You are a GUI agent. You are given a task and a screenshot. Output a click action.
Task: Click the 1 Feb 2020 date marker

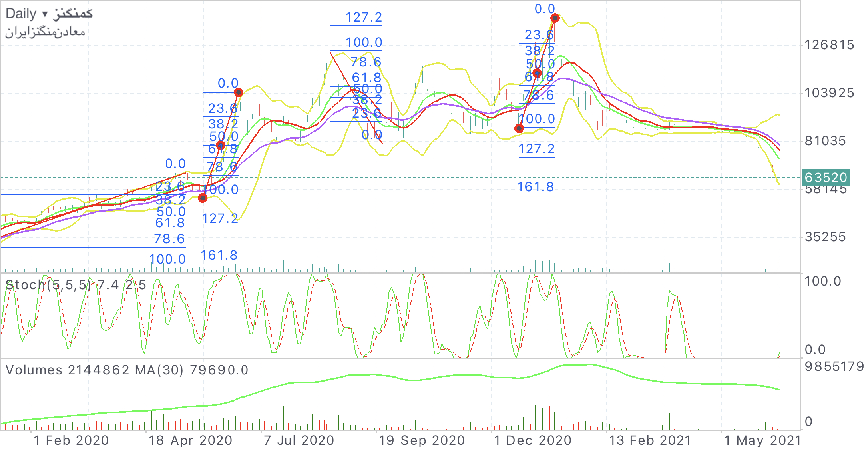click(71, 440)
